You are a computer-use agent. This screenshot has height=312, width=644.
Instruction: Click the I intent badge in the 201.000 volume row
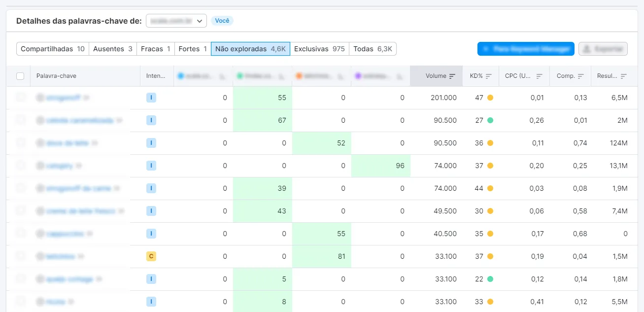pyautogui.click(x=151, y=98)
